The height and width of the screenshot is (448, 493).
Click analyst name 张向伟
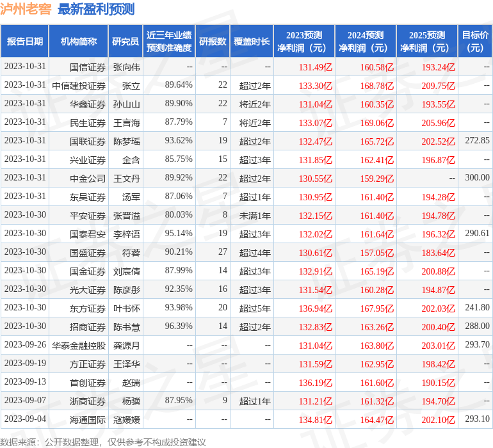click(x=126, y=67)
